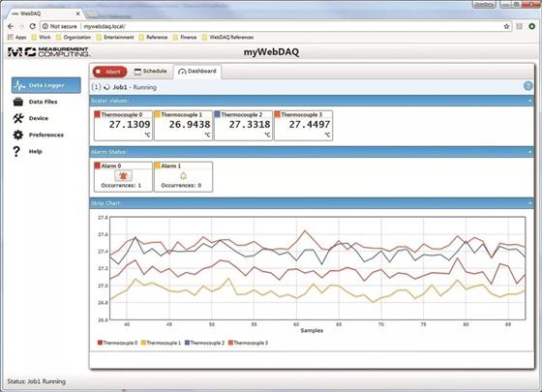This screenshot has height=392, width=542.
Task: Open the WebDAQ References bookmark folder
Action: 227,37
